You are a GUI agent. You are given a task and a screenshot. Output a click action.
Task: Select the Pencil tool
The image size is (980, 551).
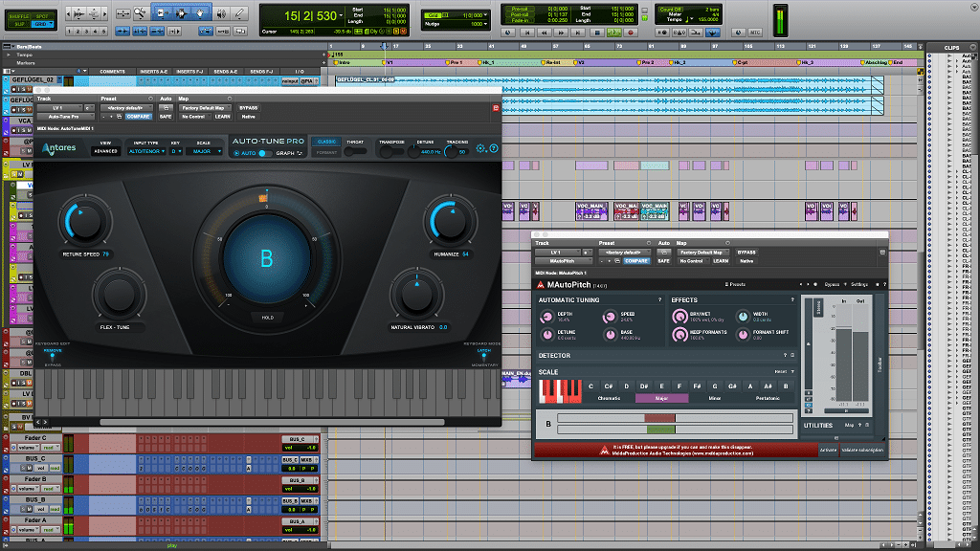[x=239, y=13]
